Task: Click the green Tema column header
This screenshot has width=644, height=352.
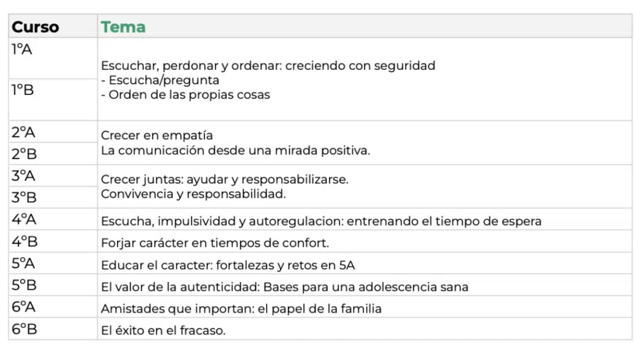Action: point(123,27)
